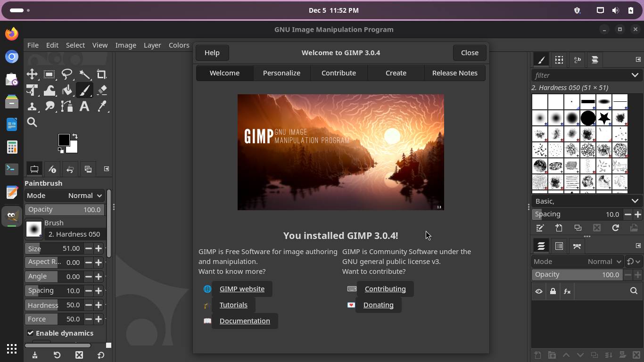Select the Zoom magnifier tool

pos(32,123)
